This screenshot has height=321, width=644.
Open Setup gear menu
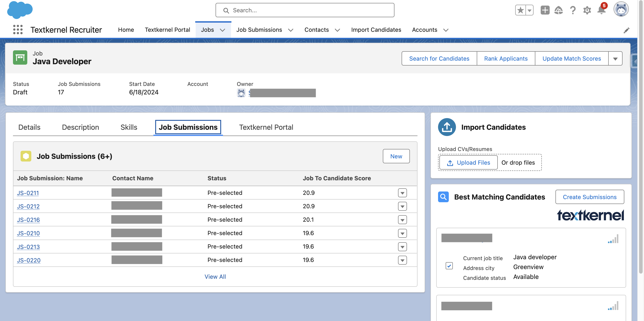(587, 10)
